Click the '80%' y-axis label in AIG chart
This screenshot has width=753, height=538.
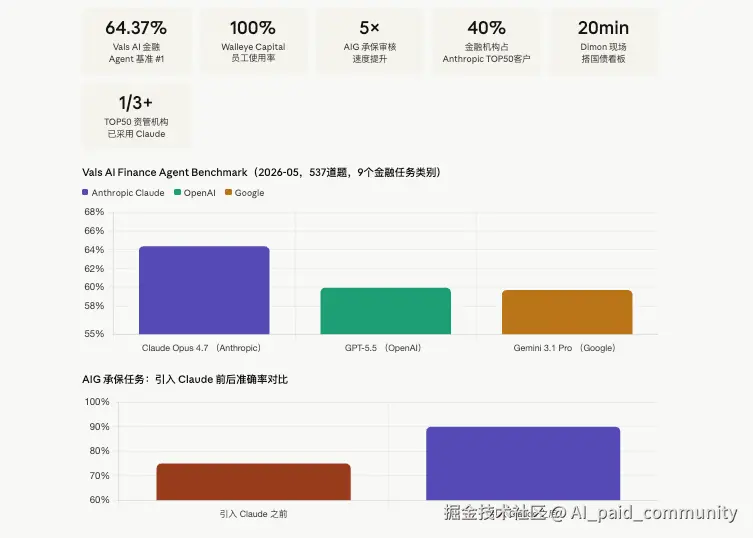[99, 451]
